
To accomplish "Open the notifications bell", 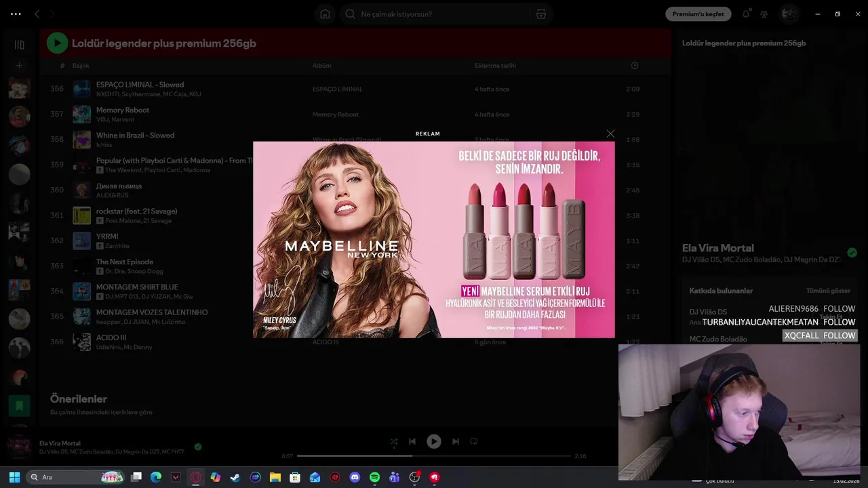I will 746,14.
